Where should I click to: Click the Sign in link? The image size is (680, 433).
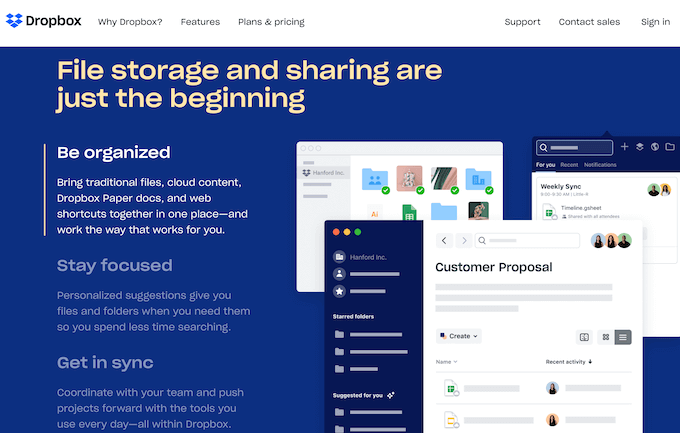(x=655, y=22)
